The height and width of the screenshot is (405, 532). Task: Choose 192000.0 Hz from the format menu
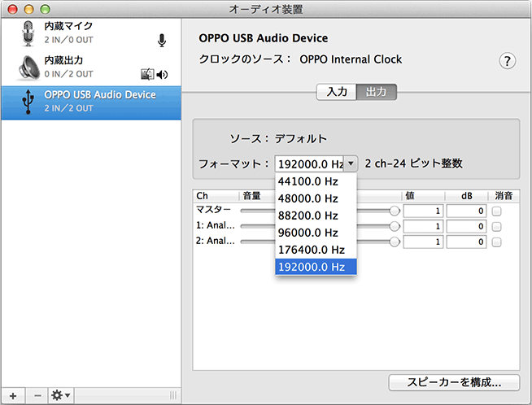pyautogui.click(x=316, y=267)
